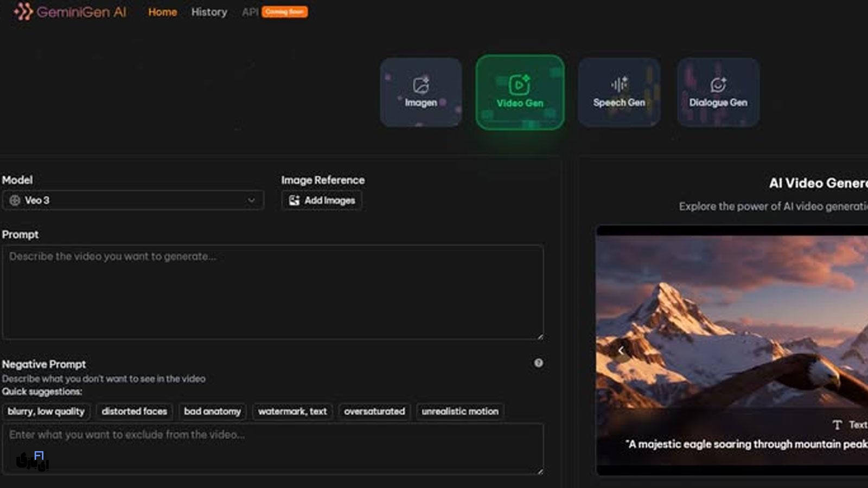Select the Video Gen tool icon
Viewport: 868px width, 488px height.
click(519, 85)
